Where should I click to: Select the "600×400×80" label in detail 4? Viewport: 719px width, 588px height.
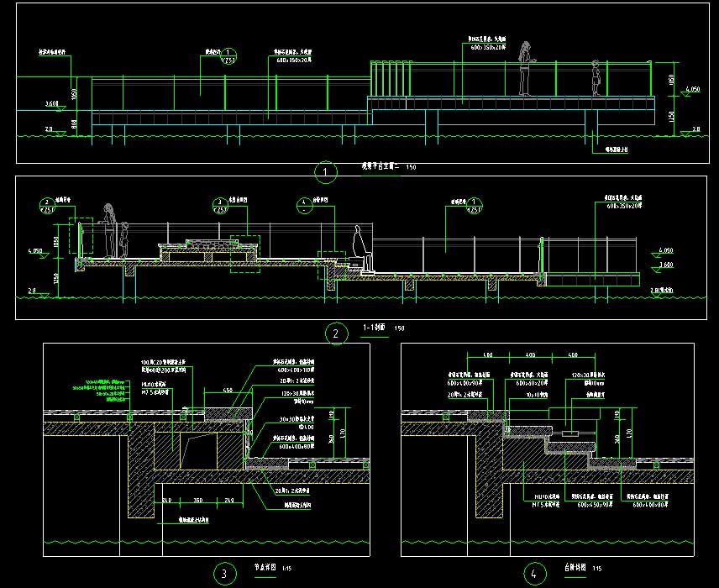[x=650, y=505]
